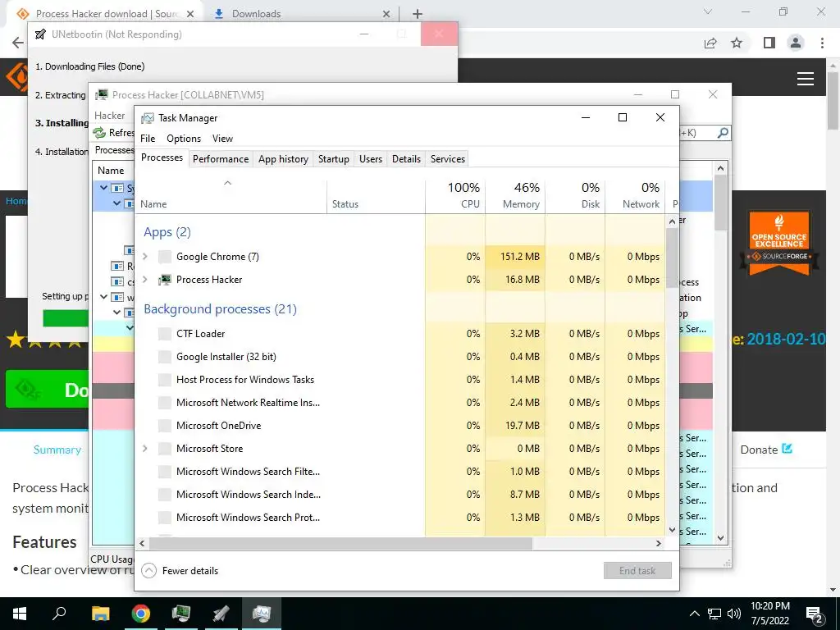Viewport: 840px width, 630px height.
Task: Click the Google Chrome process icon in Task Manager
Action: [165, 257]
